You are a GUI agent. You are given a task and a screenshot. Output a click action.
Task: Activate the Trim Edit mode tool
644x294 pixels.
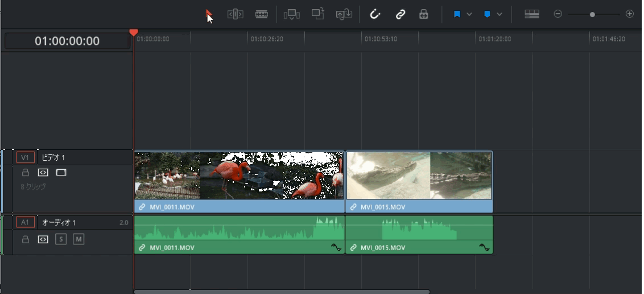(236, 14)
